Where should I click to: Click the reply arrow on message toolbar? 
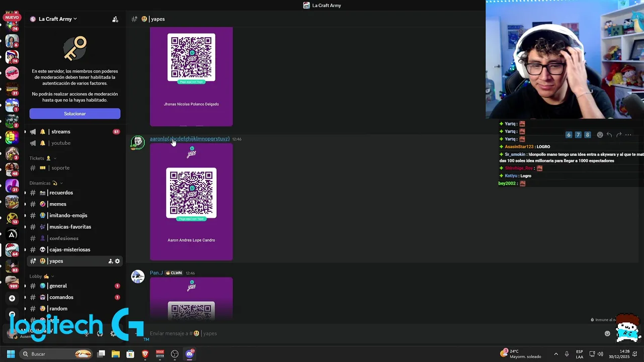(x=609, y=135)
